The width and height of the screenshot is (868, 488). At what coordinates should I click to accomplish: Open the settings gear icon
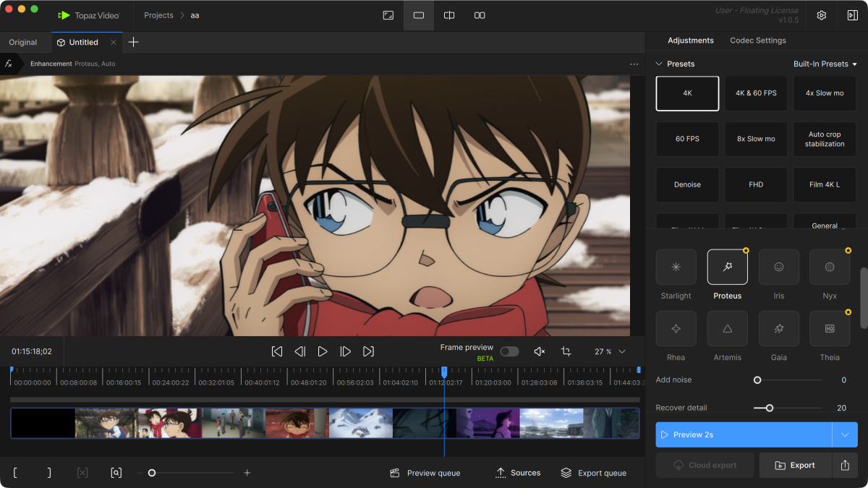click(x=822, y=15)
